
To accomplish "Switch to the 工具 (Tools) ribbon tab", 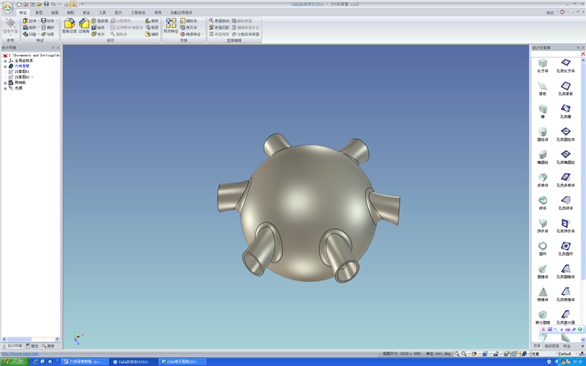I will [x=102, y=13].
